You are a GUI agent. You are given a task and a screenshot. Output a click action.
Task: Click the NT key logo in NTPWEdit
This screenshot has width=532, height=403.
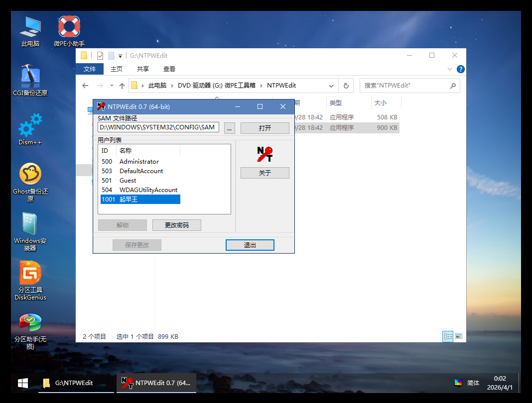click(x=265, y=154)
